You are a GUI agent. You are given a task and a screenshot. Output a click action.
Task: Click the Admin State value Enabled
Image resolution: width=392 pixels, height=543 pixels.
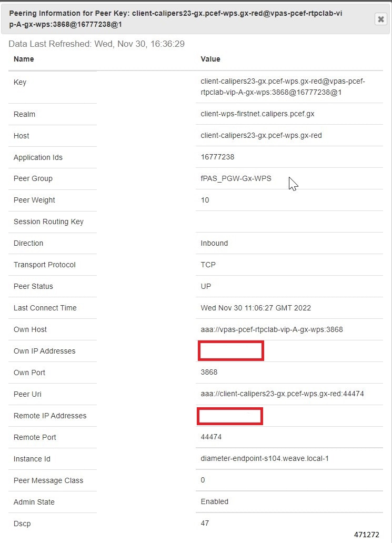click(214, 501)
